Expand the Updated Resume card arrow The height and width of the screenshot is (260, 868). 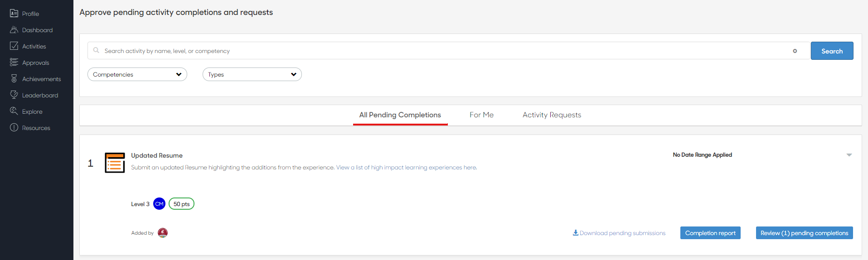849,155
